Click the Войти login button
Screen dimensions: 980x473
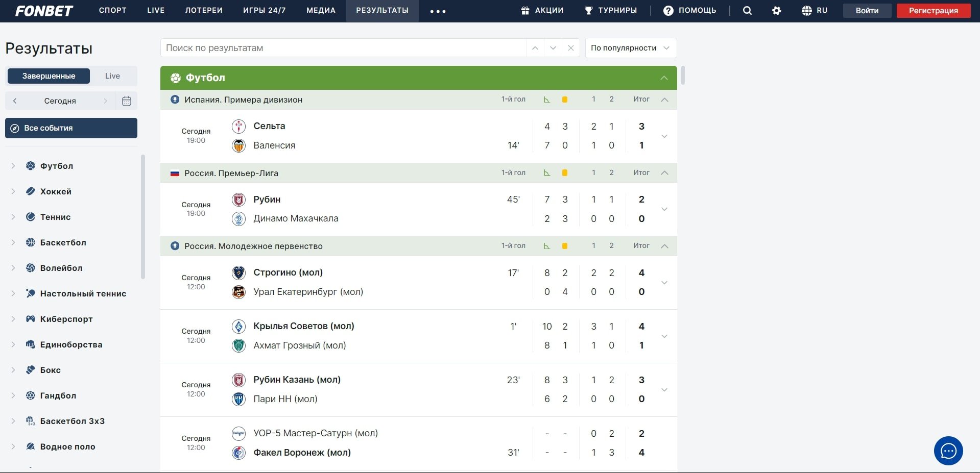coord(867,11)
